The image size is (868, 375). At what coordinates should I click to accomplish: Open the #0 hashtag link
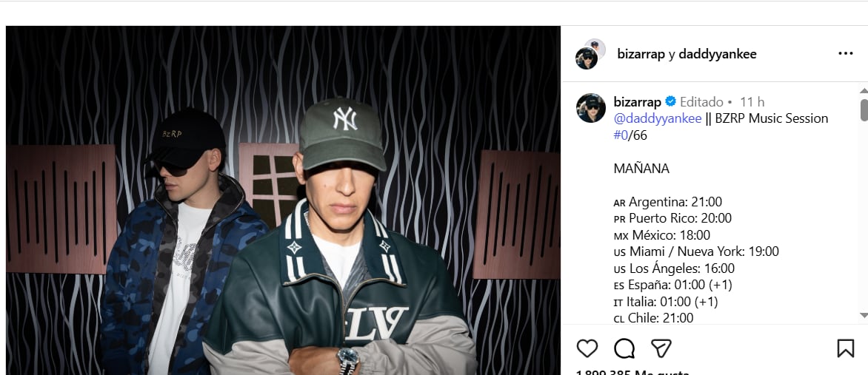tap(621, 135)
